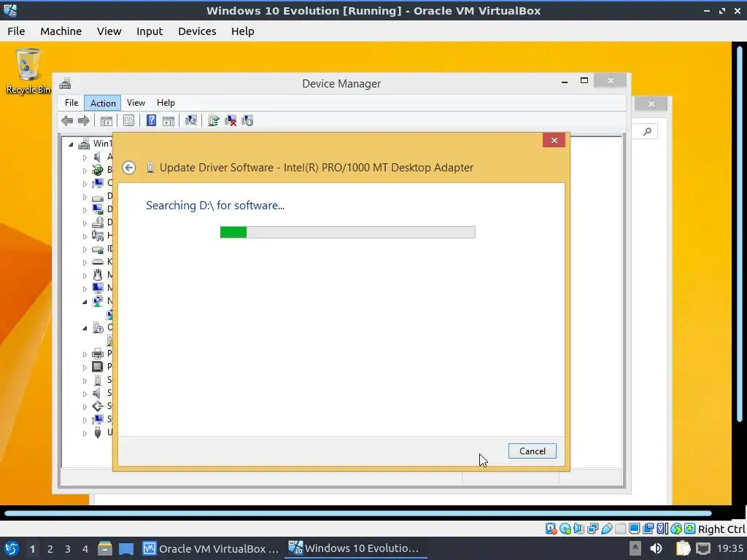Collapse the network adapters category node
747x560 pixels.
(x=85, y=301)
